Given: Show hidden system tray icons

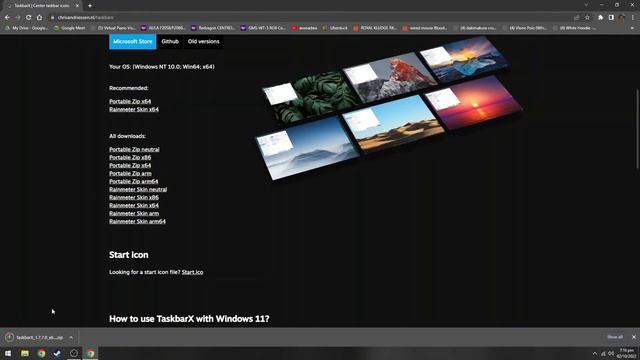Looking at the screenshot, I should tap(594, 353).
